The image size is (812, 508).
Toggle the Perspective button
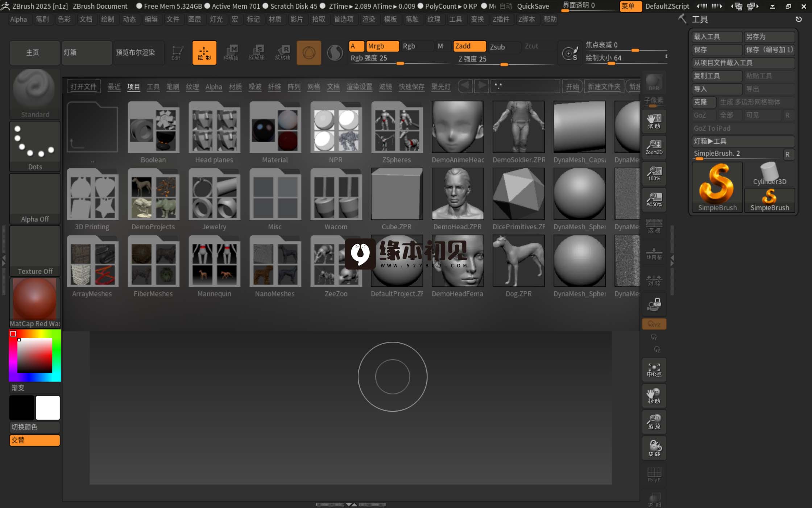[x=654, y=226]
